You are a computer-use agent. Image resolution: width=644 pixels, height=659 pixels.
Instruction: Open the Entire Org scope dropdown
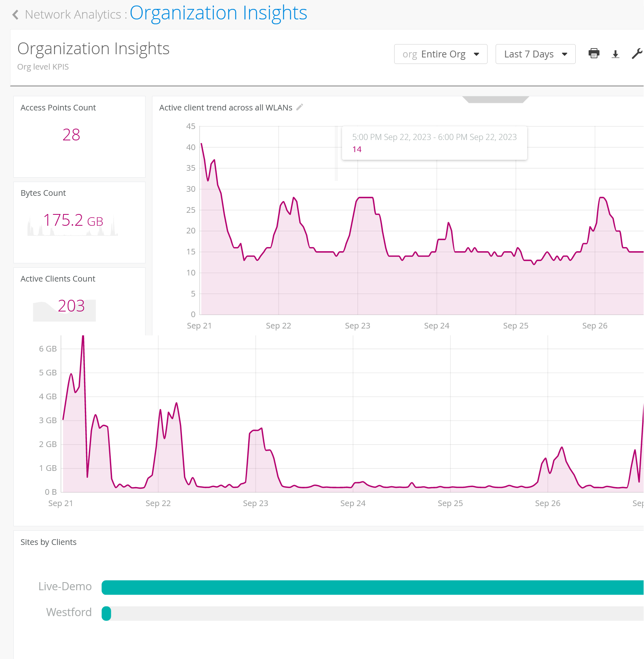pyautogui.click(x=440, y=54)
